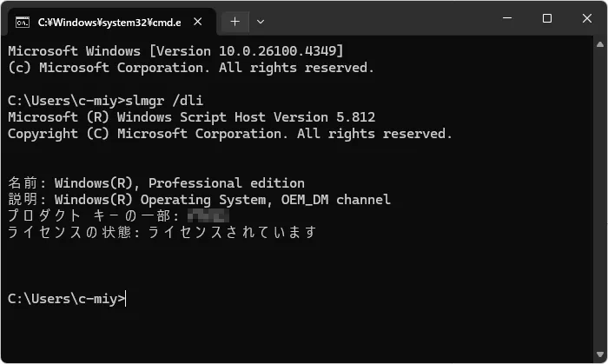This screenshot has height=364, width=608.
Task: Click at the command prompt cursor
Action: tap(126, 299)
